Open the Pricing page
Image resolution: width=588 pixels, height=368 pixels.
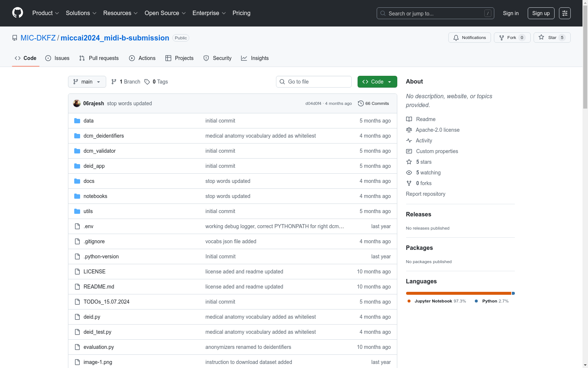tap(241, 13)
